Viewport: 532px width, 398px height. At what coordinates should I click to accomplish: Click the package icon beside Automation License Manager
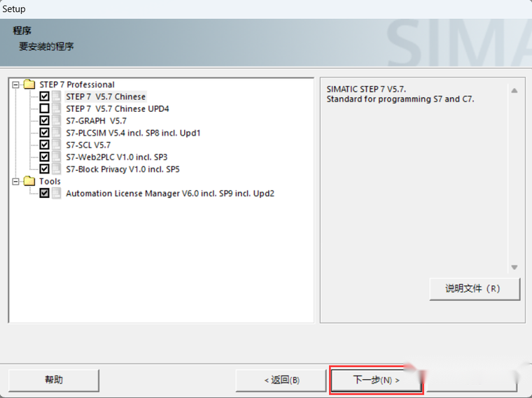pos(57,193)
